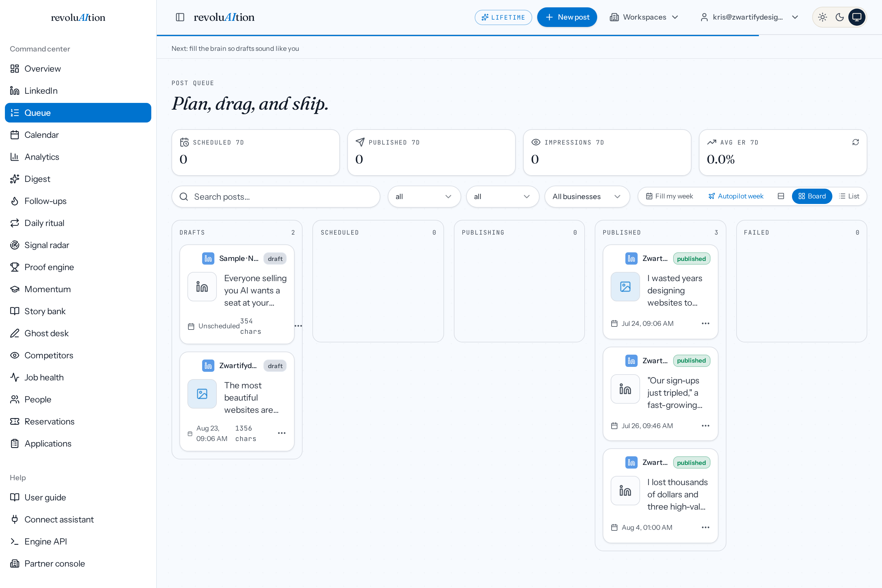Expand the Workspaces dropdown

644,17
